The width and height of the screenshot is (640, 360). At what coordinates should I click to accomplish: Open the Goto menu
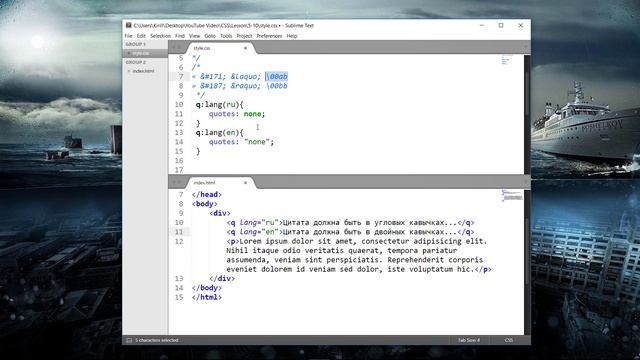[x=210, y=36]
